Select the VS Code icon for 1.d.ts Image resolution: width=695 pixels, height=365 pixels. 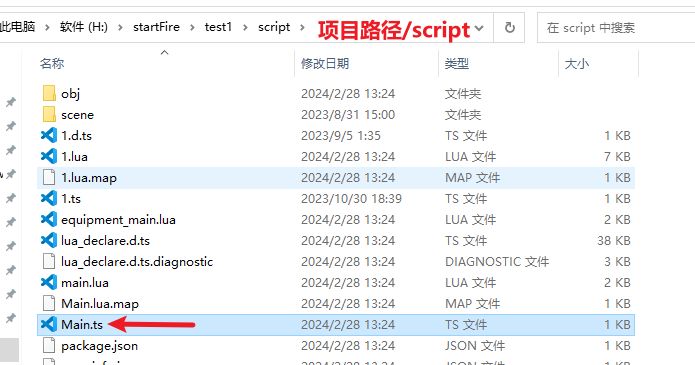pos(49,135)
